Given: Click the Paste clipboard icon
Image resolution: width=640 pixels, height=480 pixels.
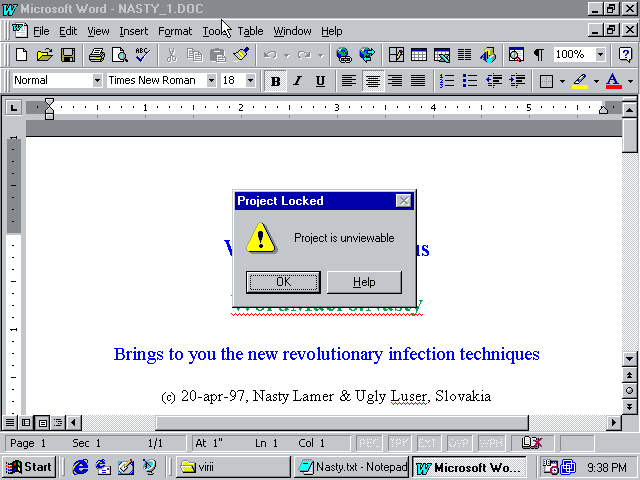Looking at the screenshot, I should coord(218,55).
